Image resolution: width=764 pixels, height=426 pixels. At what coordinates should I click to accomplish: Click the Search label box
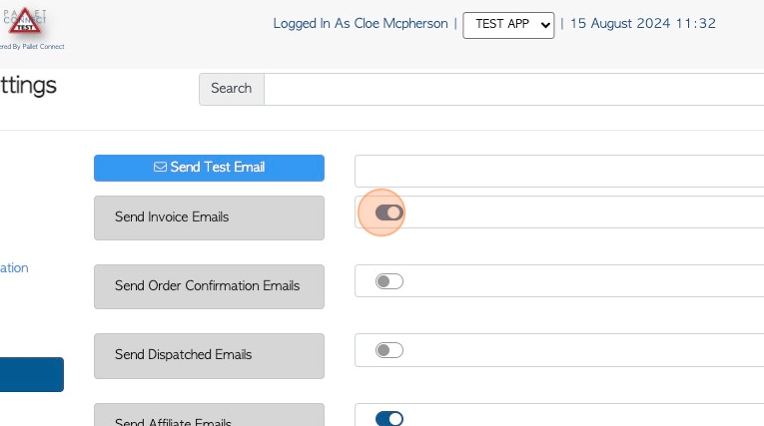(231, 89)
